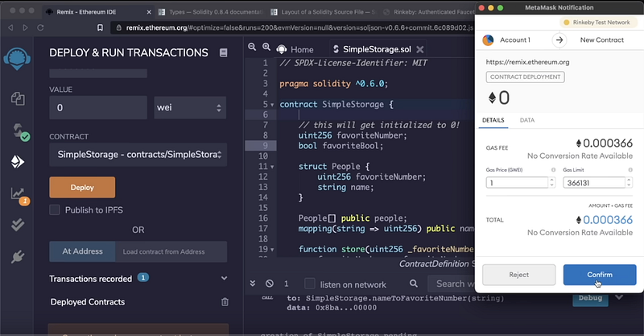This screenshot has height=336, width=644.
Task: Close Remix browser tab with X
Action: tap(149, 12)
